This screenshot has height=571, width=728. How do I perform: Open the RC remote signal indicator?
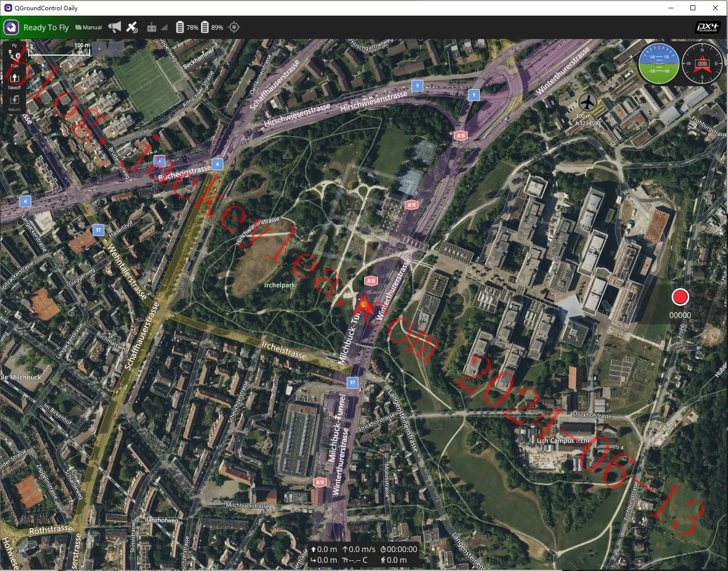(x=157, y=27)
